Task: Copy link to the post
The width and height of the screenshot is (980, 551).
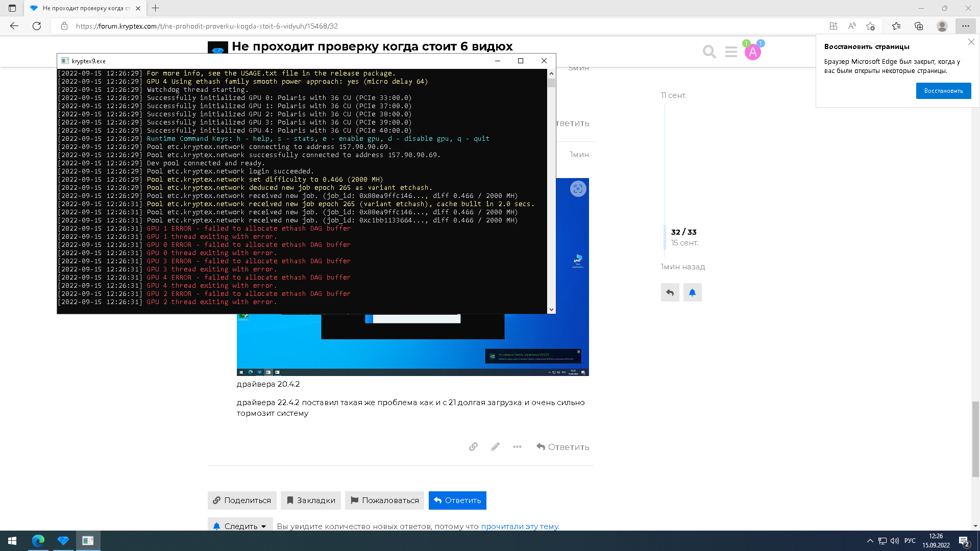Action: (x=473, y=447)
